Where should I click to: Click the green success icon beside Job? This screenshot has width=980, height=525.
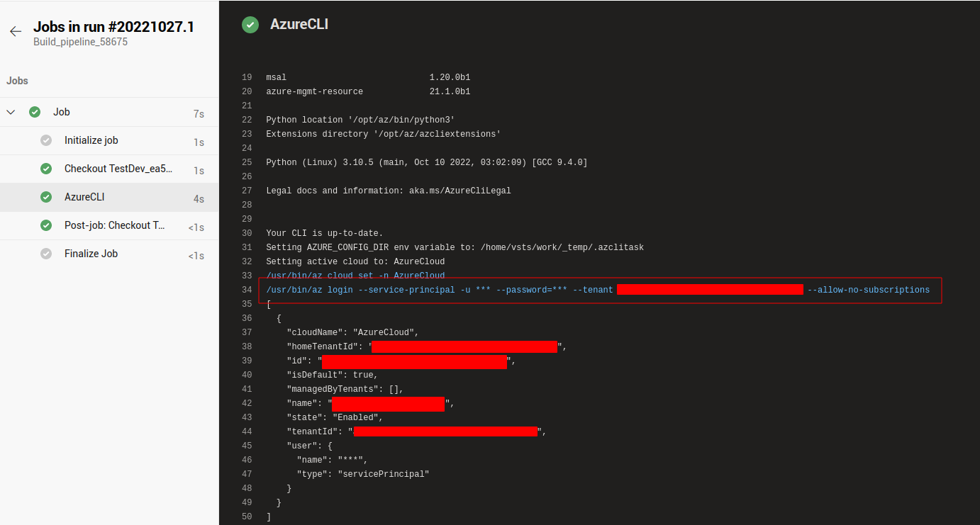(35, 112)
